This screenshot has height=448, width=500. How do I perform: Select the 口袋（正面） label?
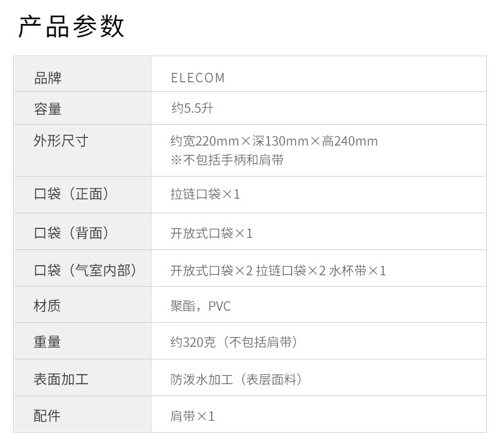(x=71, y=194)
